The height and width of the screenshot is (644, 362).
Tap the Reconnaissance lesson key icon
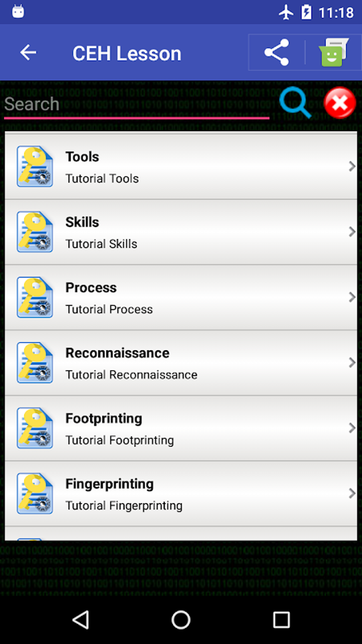(35, 363)
